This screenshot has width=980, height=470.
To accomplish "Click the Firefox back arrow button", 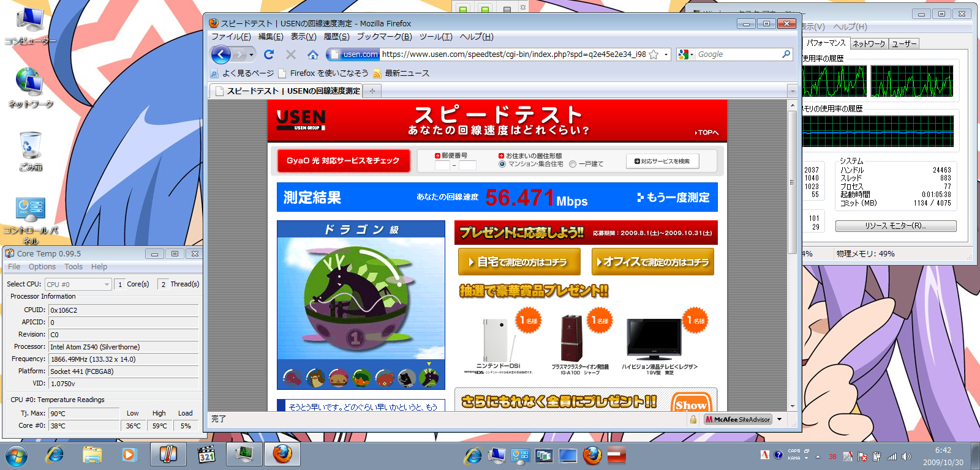I will pos(221,55).
